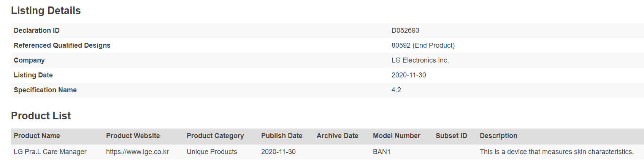Viewport: 644px width, 167px height.
Task: Click the LG Electronics Inc. company value
Action: pos(420,60)
